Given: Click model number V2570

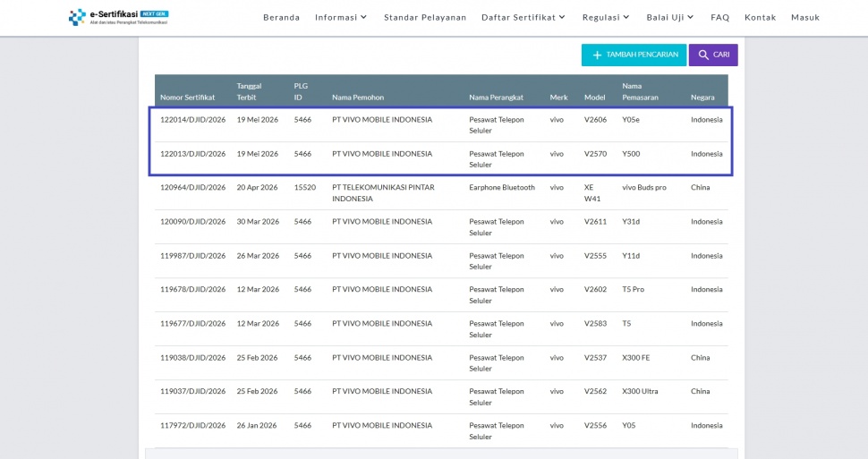Looking at the screenshot, I should pos(595,154).
